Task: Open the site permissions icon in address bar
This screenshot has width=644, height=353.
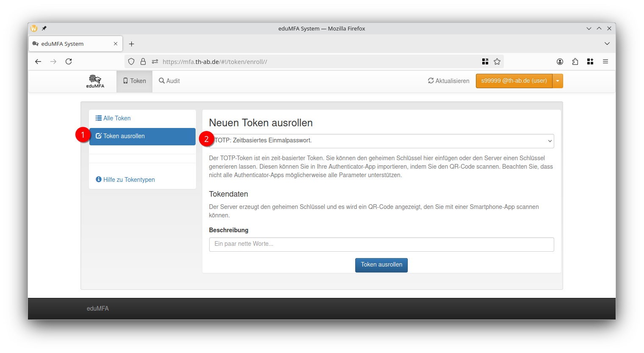Action: tap(155, 61)
